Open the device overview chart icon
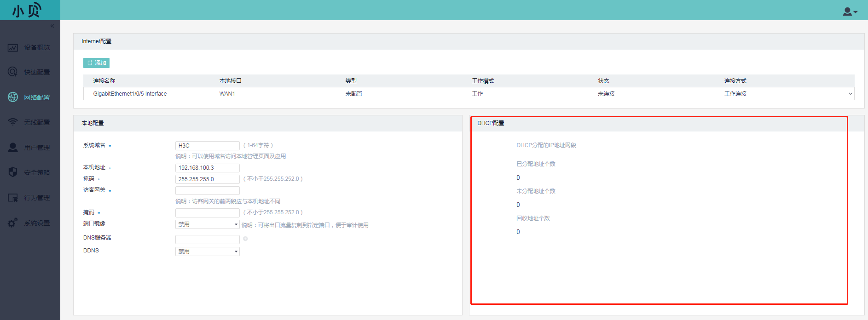The height and width of the screenshot is (320, 868). click(x=13, y=47)
